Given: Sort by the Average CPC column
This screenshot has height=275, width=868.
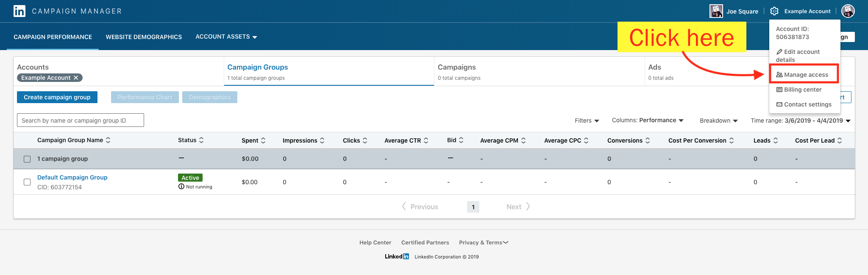Looking at the screenshot, I should coord(586,140).
